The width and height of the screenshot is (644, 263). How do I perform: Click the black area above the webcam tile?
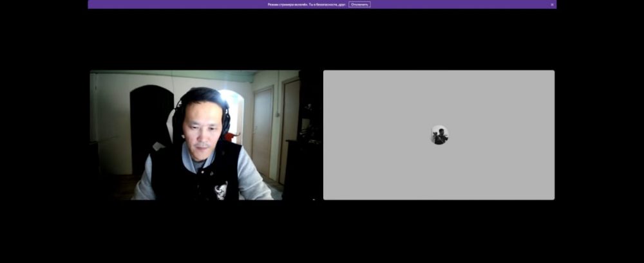pyautogui.click(x=193, y=39)
